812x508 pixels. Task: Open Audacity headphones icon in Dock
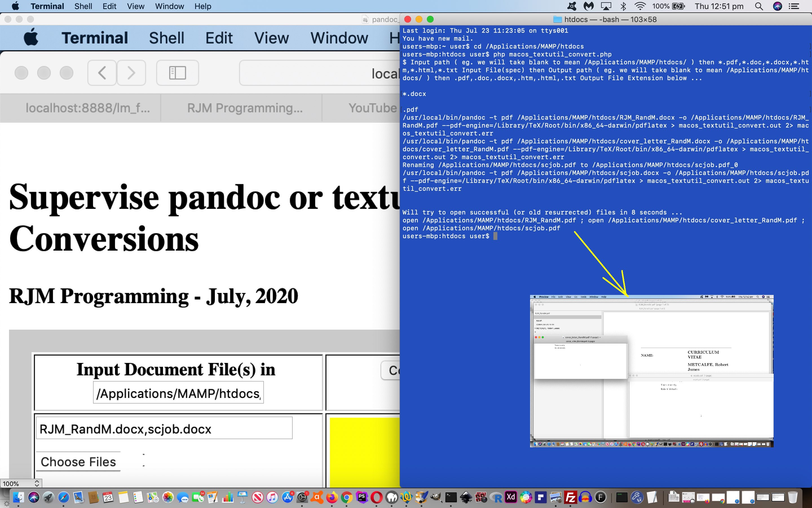click(x=585, y=497)
